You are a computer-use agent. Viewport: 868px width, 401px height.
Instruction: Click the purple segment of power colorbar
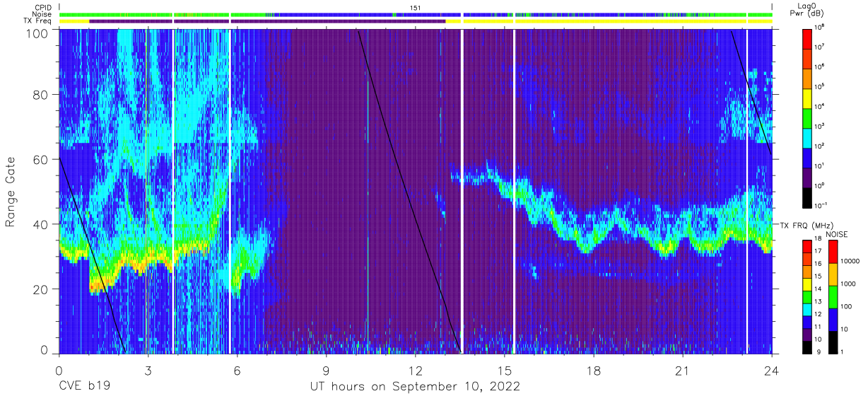click(x=809, y=177)
